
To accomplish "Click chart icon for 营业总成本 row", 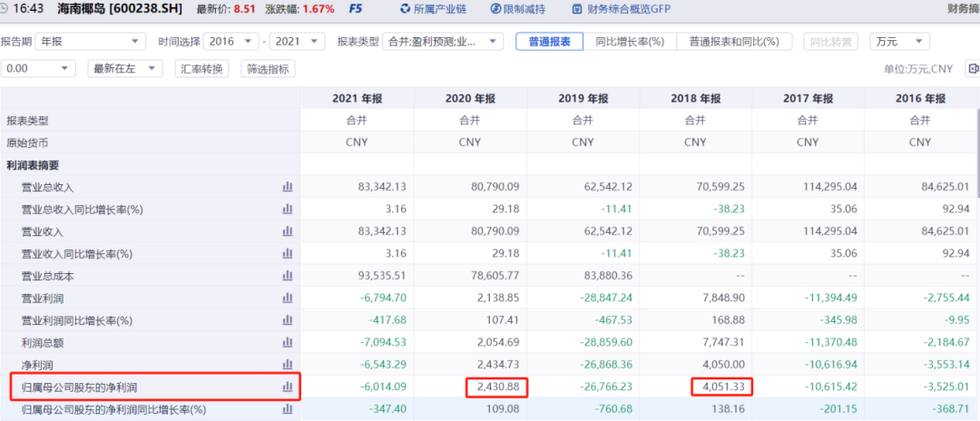I will (x=288, y=276).
